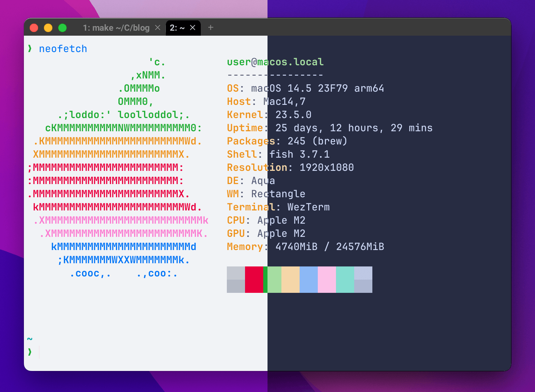Image resolution: width=535 pixels, height=392 pixels.
Task: Click the GPU Apple M2 line
Action: point(266,234)
